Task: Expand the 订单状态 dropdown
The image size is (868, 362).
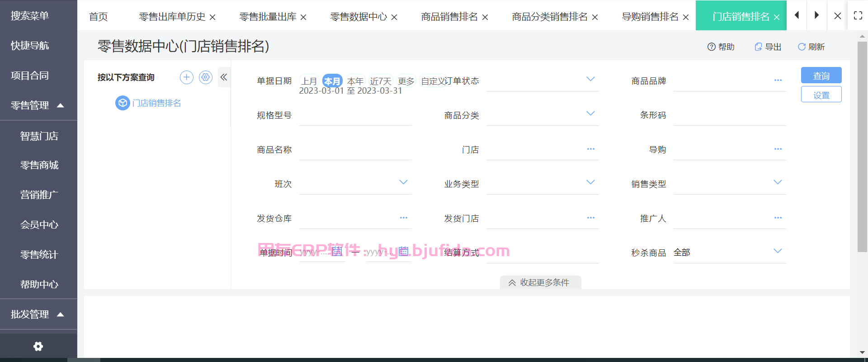Action: point(590,79)
